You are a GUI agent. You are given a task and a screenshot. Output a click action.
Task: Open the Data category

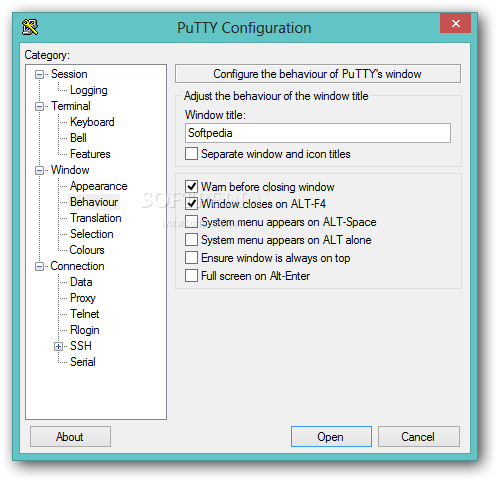(x=81, y=282)
